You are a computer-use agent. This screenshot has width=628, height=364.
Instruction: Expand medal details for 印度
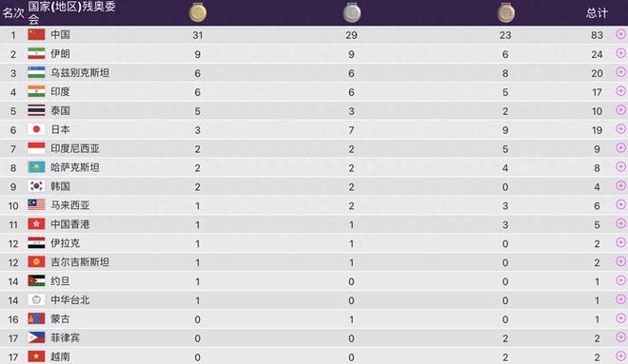click(620, 91)
